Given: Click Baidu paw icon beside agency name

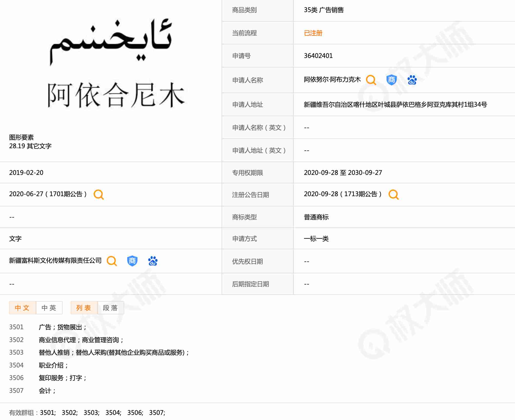Looking at the screenshot, I should [x=153, y=261].
